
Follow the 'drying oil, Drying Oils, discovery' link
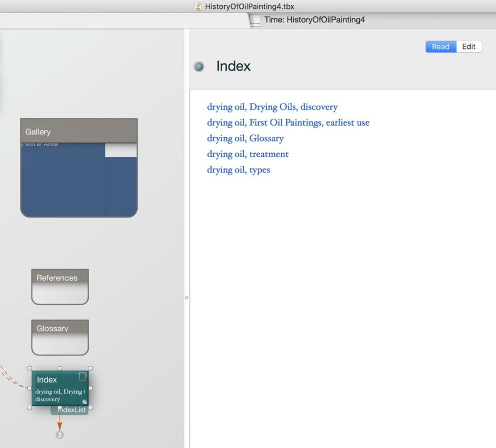[x=272, y=107]
